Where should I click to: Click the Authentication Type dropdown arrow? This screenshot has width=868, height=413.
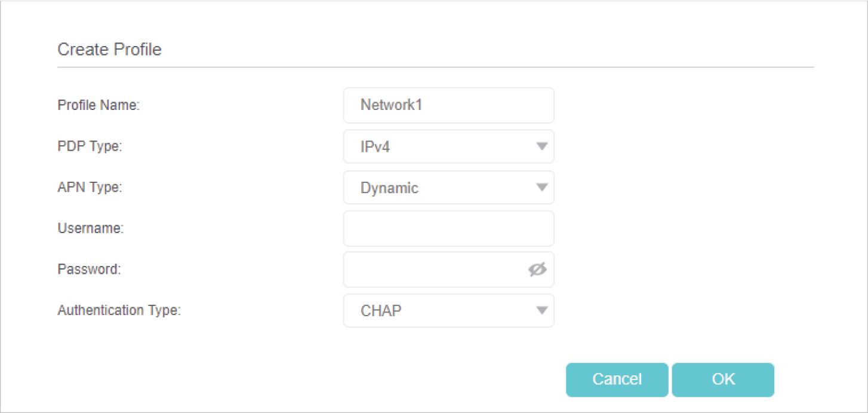(541, 310)
